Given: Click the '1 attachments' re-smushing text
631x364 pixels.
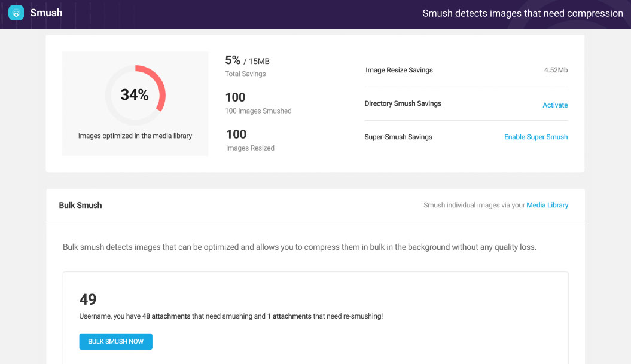Looking at the screenshot, I should [x=289, y=316].
